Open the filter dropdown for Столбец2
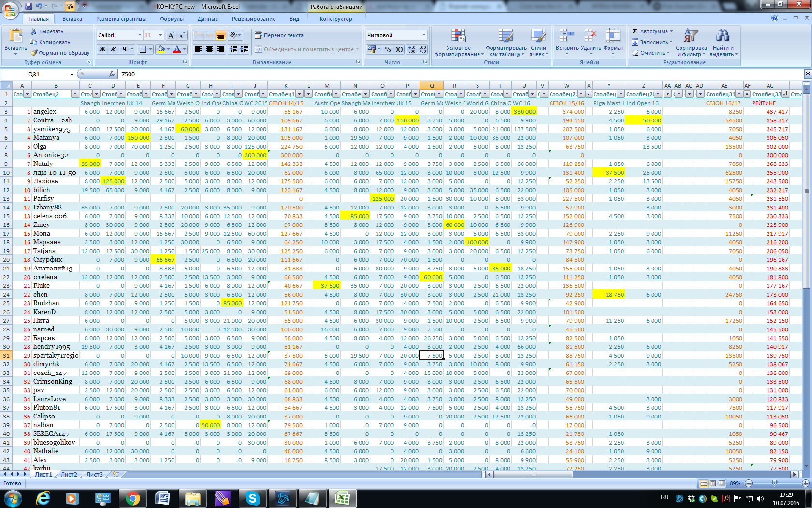Screen dimensions: 812x508 coord(75,94)
